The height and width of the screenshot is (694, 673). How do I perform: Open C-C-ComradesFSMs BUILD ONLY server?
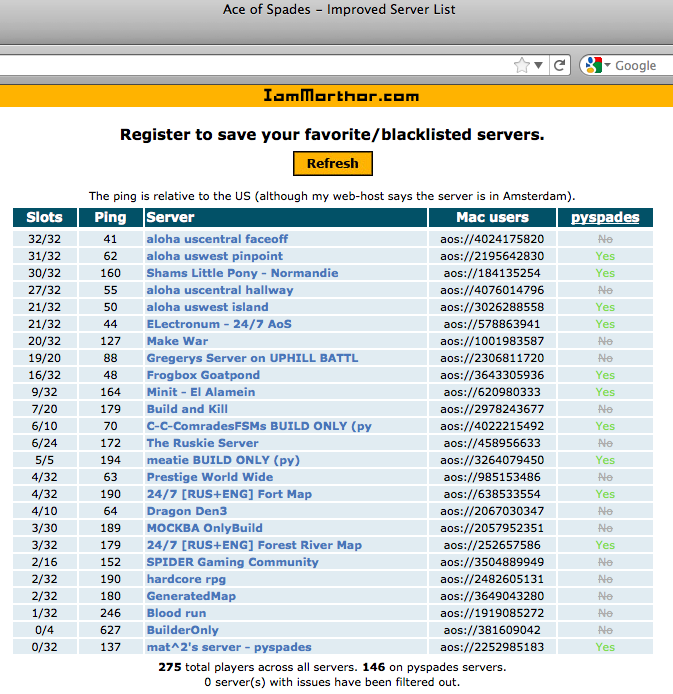click(259, 426)
